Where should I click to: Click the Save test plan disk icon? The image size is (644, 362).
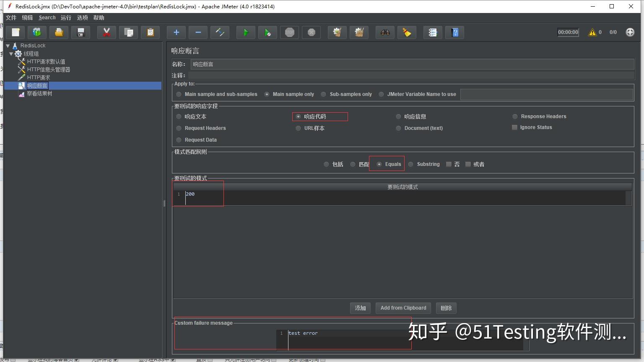coord(81,32)
